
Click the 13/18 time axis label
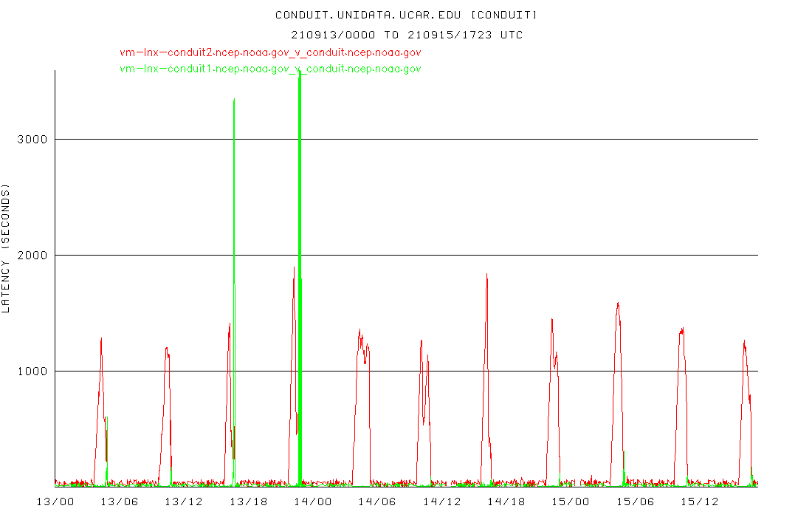click(249, 501)
